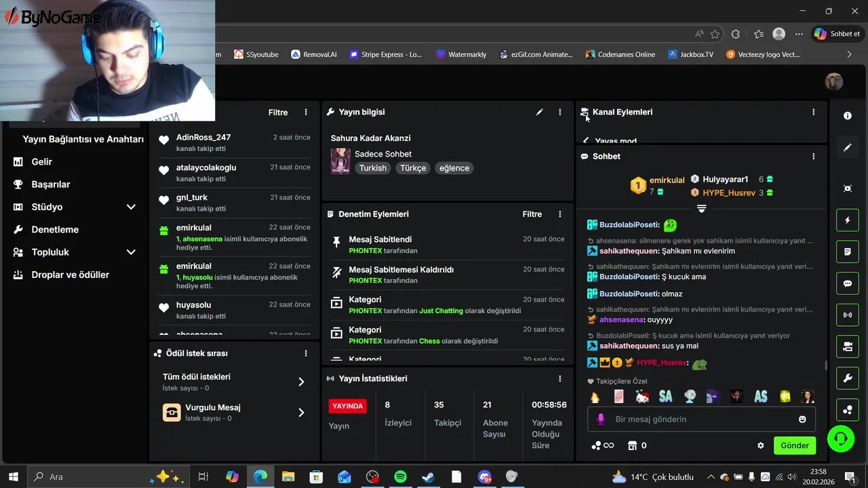Click the gnl_turk follow entry
This screenshot has width=868, height=488.
coord(234,203)
